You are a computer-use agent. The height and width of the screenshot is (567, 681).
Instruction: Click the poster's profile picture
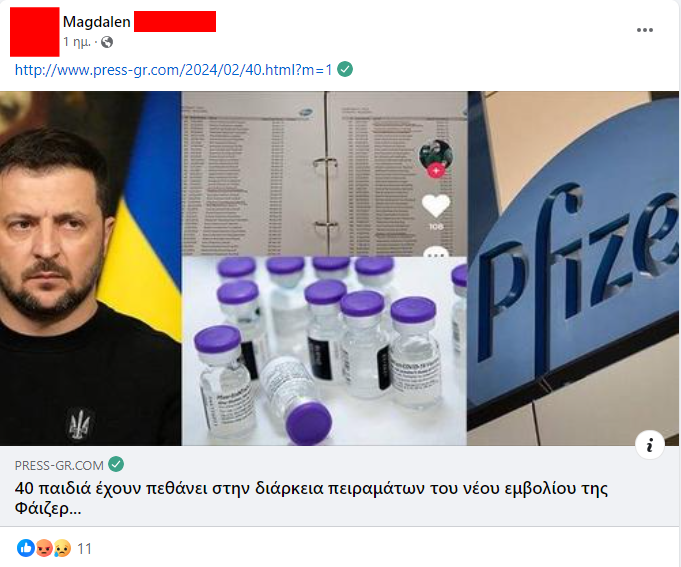pos(35,32)
